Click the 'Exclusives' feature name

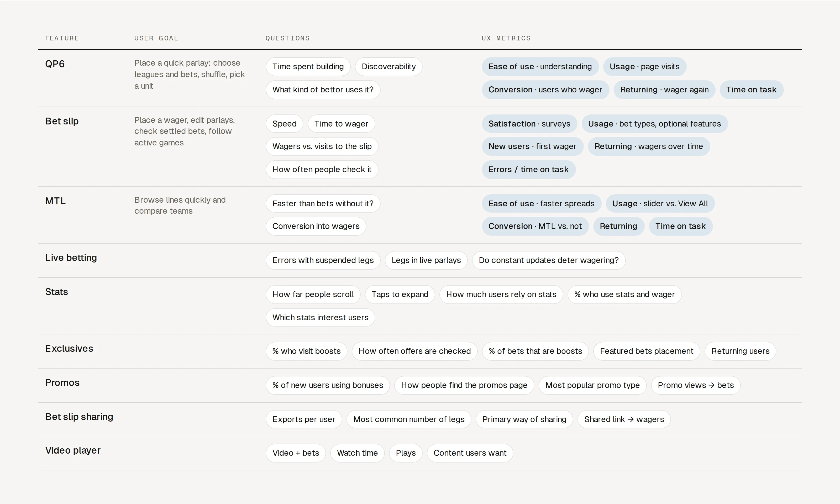point(69,348)
